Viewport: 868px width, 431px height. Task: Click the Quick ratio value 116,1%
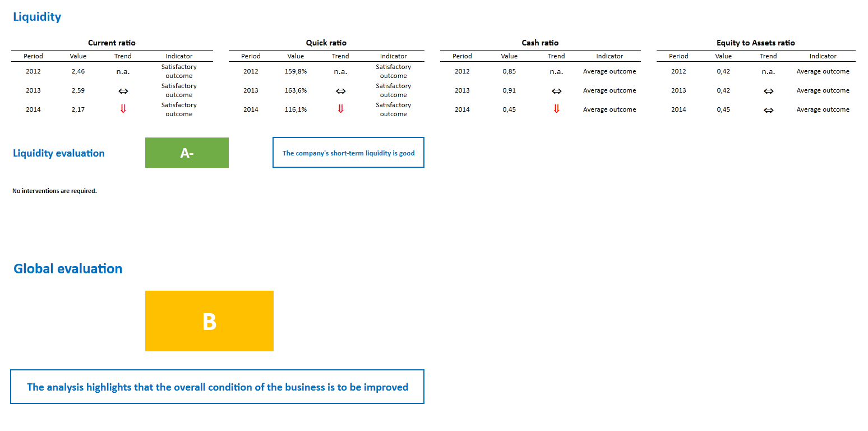(296, 109)
